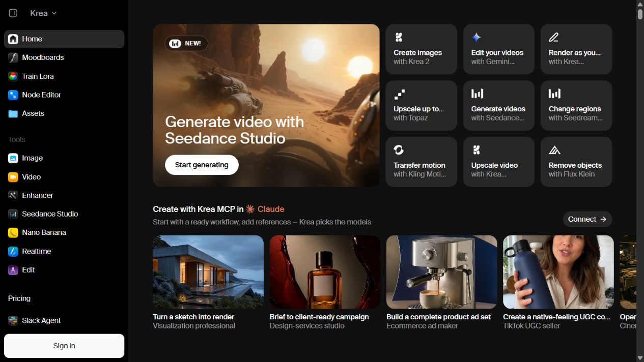
Task: Open the Assets folder icon
Action: [13, 113]
